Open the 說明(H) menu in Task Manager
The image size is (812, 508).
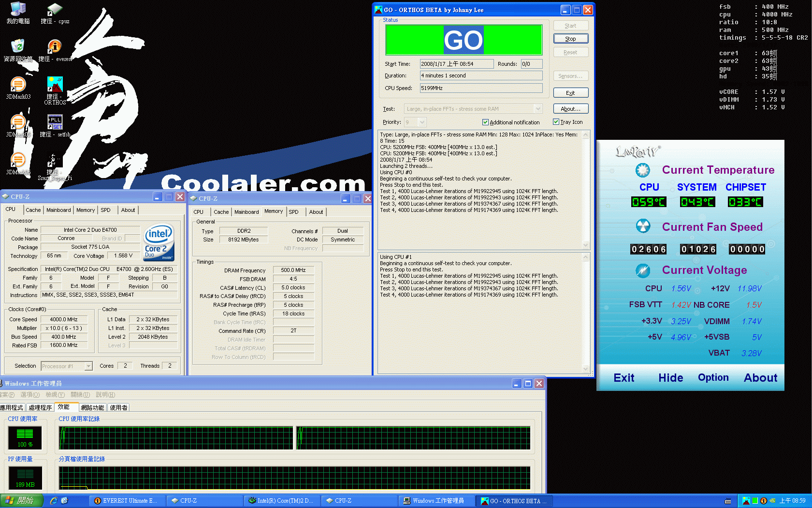pyautogui.click(x=105, y=395)
